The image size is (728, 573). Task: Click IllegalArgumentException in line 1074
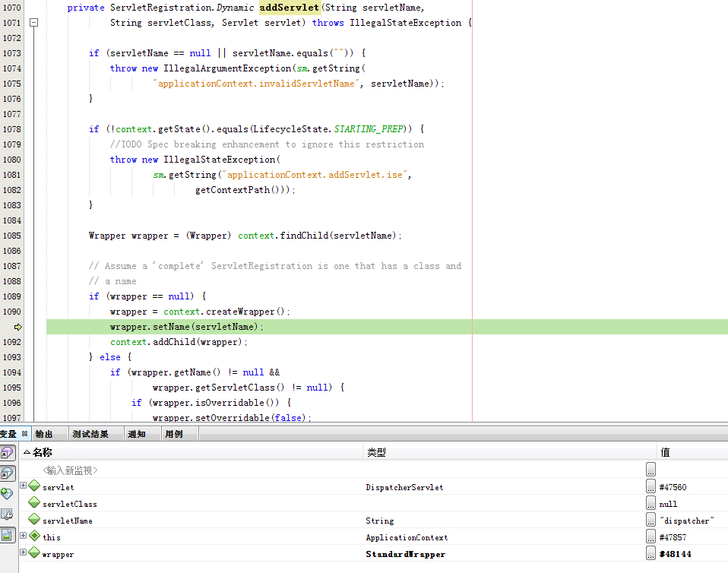(x=227, y=68)
